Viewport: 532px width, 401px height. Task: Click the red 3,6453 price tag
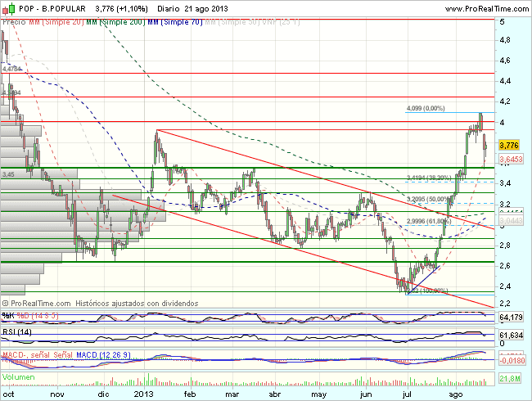click(511, 159)
